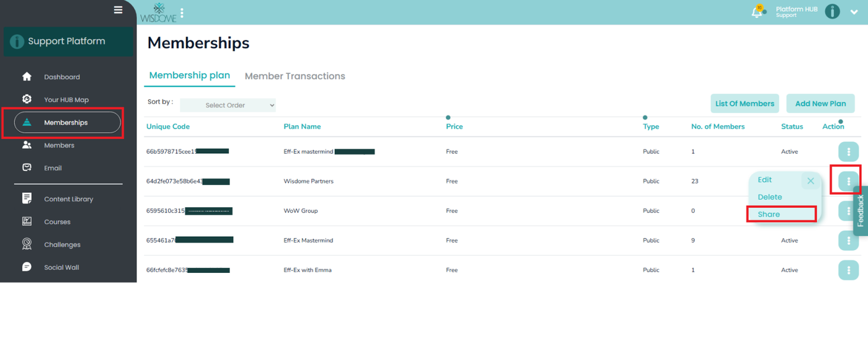Open the Select Order sort dropdown

point(228,105)
